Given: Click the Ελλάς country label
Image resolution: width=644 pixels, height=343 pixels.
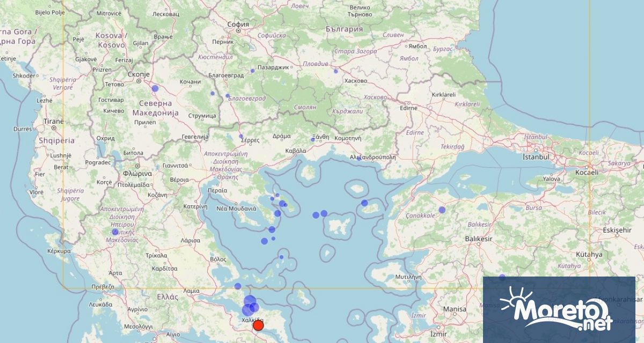Looking at the screenshot, I should pyautogui.click(x=167, y=296).
